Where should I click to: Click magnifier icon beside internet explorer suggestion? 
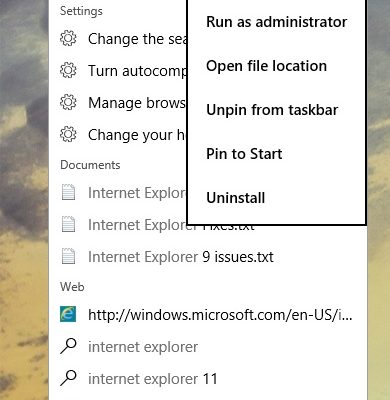(x=68, y=346)
